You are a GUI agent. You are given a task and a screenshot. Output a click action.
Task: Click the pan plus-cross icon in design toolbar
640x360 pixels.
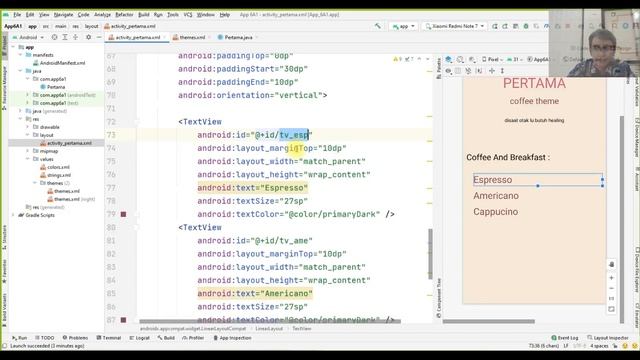click(492, 71)
